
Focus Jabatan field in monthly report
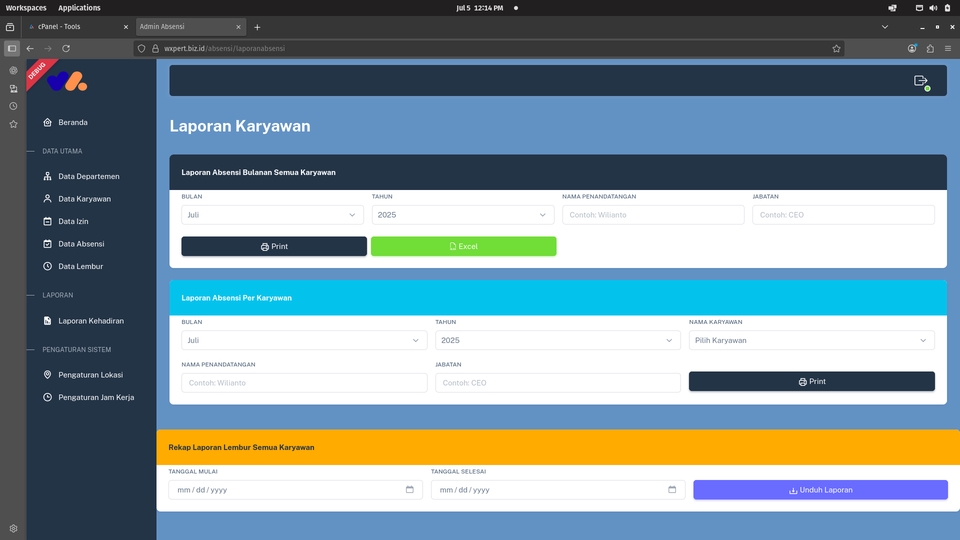843,215
